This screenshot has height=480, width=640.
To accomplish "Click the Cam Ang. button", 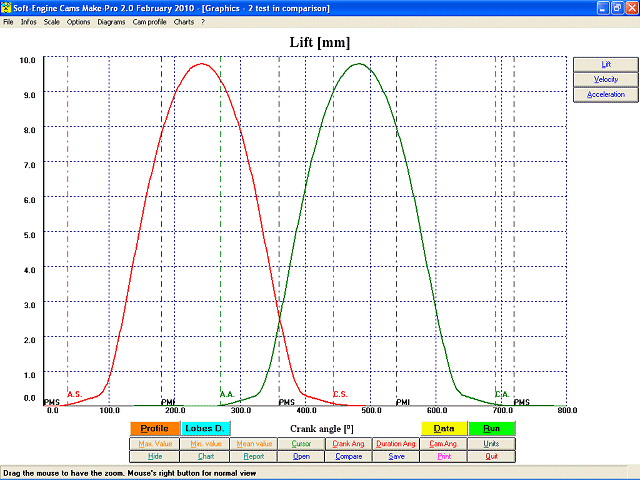I will click(x=444, y=444).
